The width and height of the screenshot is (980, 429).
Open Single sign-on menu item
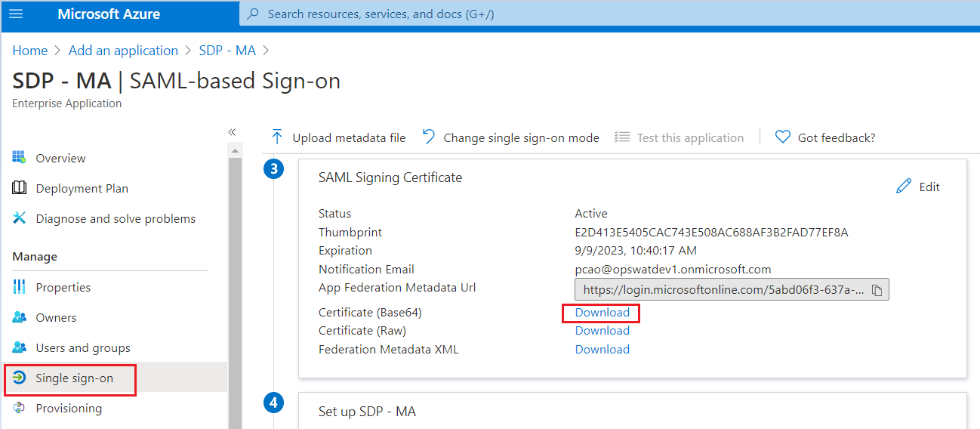[x=74, y=378]
